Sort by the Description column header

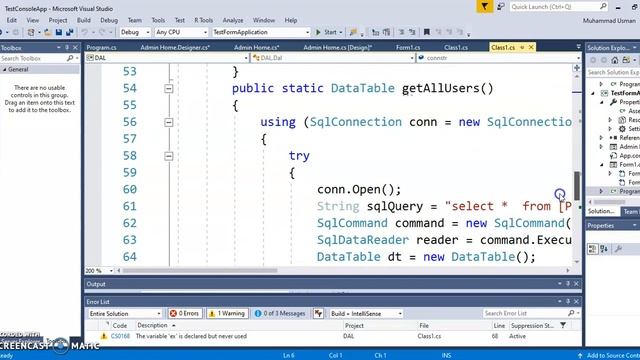point(152,325)
